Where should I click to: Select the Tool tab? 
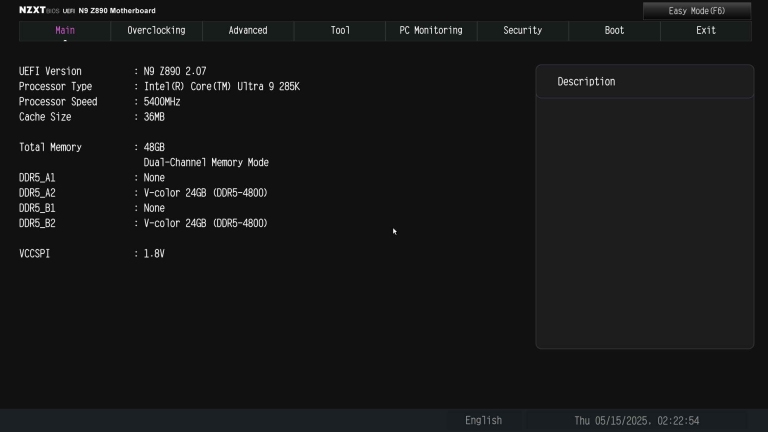click(340, 30)
